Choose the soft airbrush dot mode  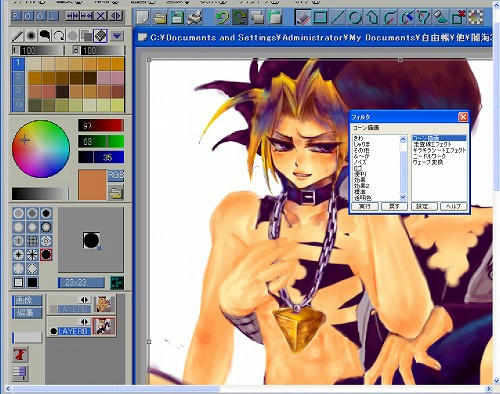tap(31, 35)
